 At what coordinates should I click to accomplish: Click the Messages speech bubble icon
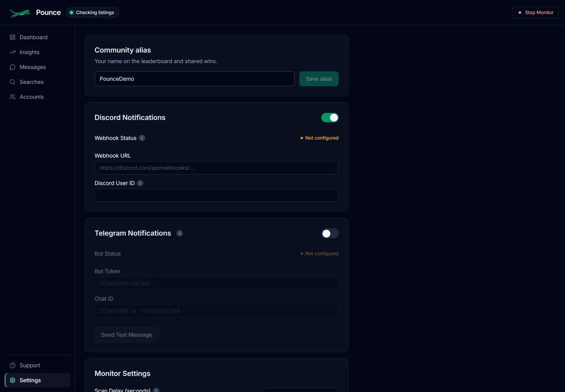point(12,67)
